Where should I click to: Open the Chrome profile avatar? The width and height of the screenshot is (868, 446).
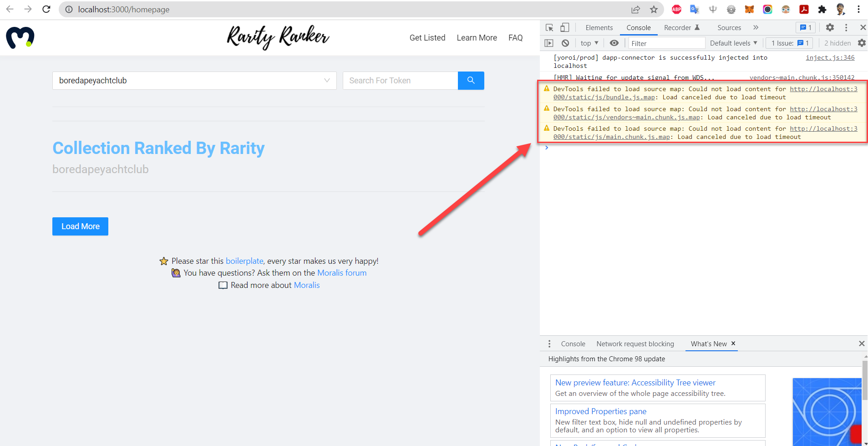click(x=840, y=9)
